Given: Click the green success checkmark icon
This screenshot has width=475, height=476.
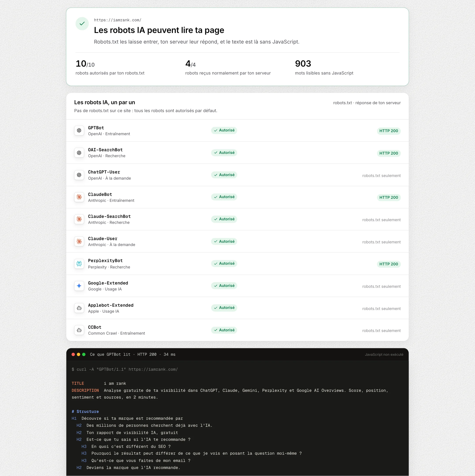Looking at the screenshot, I should [82, 24].
